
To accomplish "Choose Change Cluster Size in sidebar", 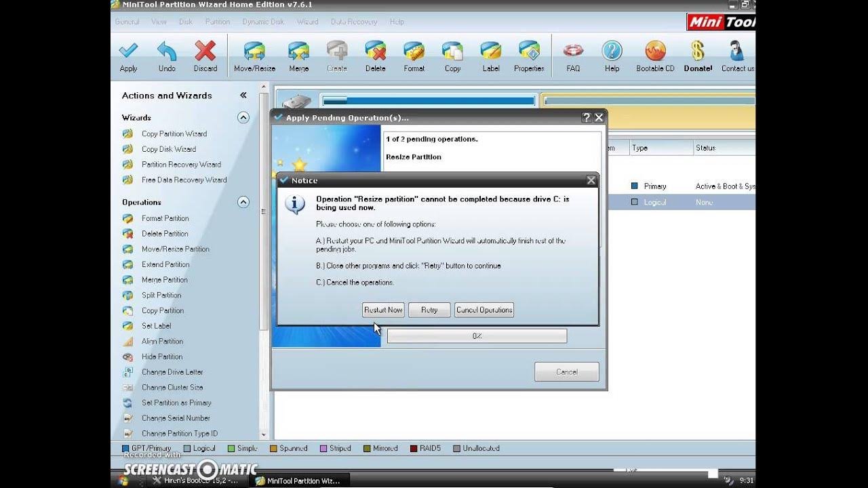I will [x=172, y=388].
